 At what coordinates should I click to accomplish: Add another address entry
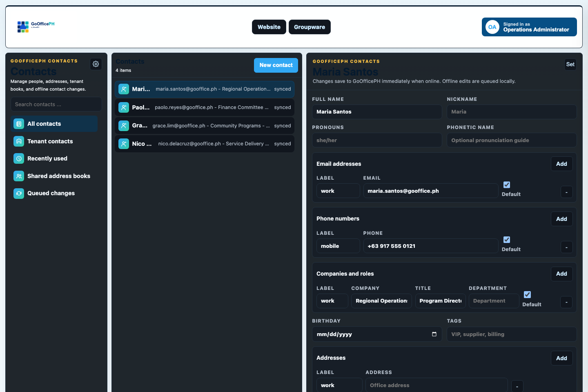pyautogui.click(x=561, y=358)
